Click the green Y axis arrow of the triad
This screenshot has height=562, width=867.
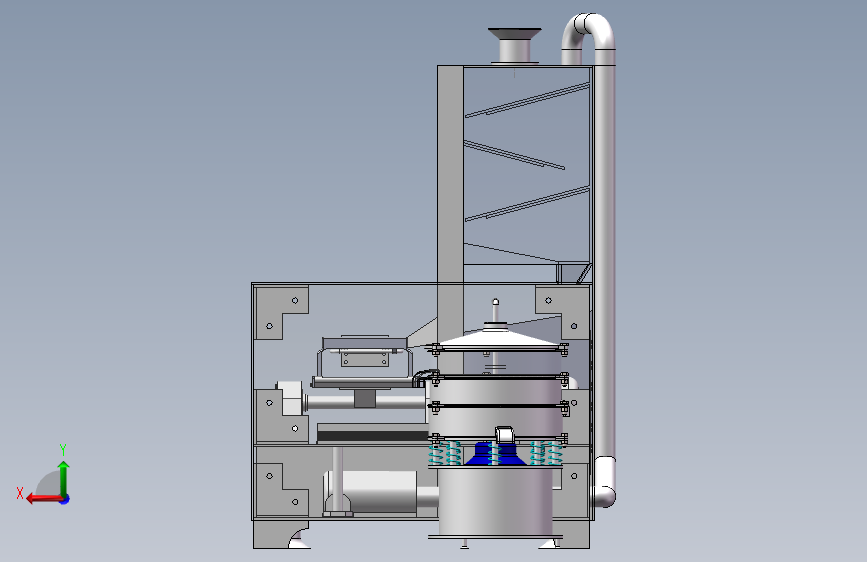(x=64, y=478)
